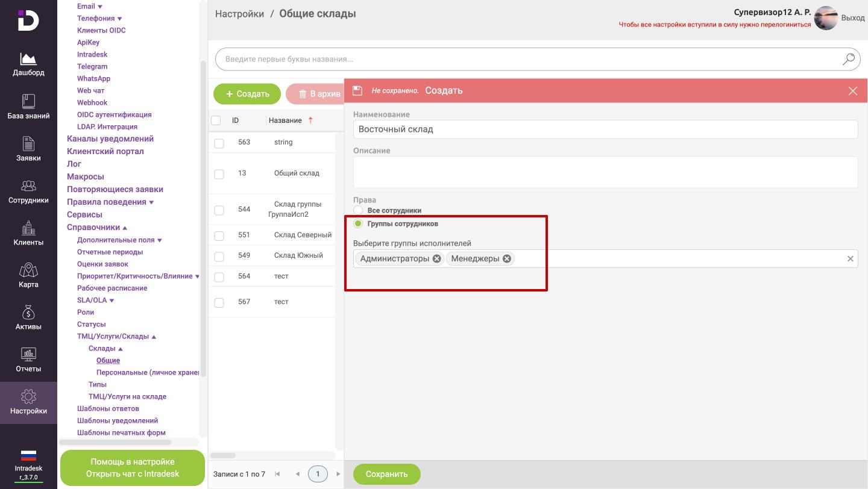Open База знаний in sidebar
The height and width of the screenshot is (489, 868).
(28, 101)
